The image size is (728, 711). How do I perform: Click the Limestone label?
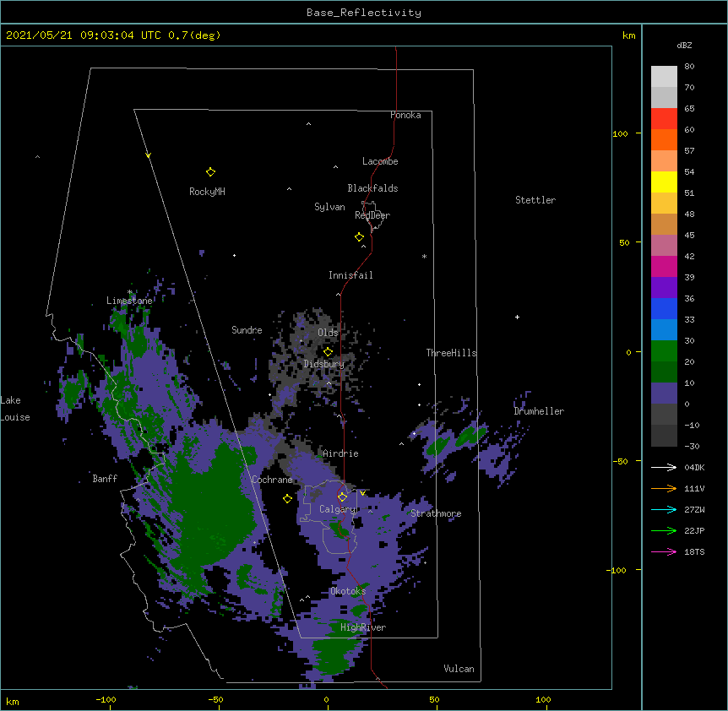(x=129, y=301)
